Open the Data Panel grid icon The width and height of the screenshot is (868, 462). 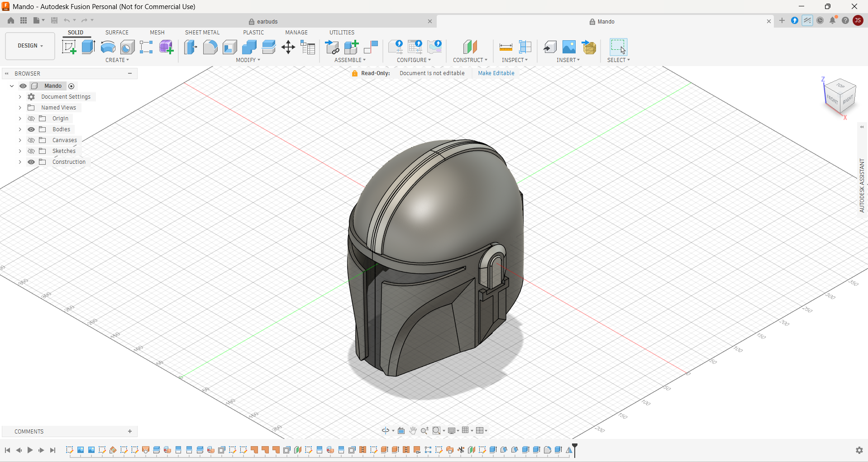(x=24, y=20)
